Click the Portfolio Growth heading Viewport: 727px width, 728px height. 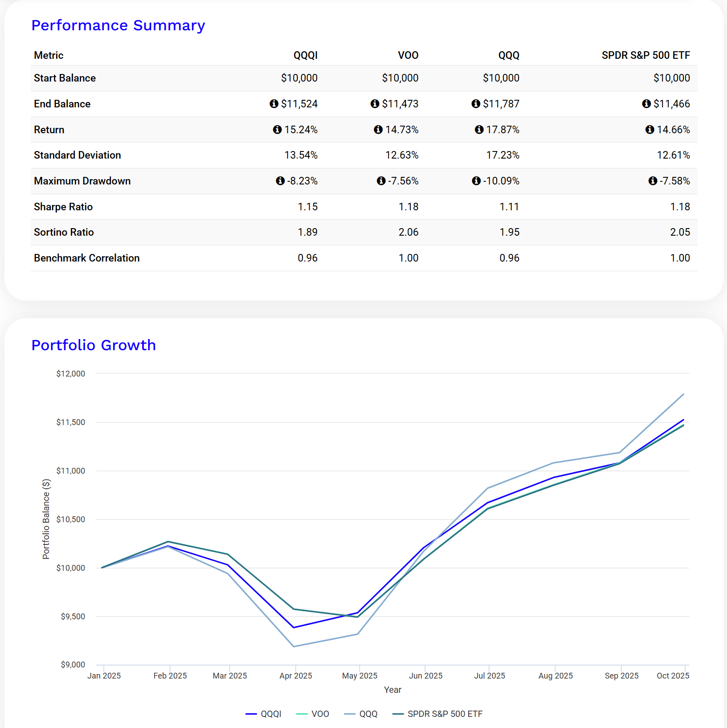(x=94, y=345)
